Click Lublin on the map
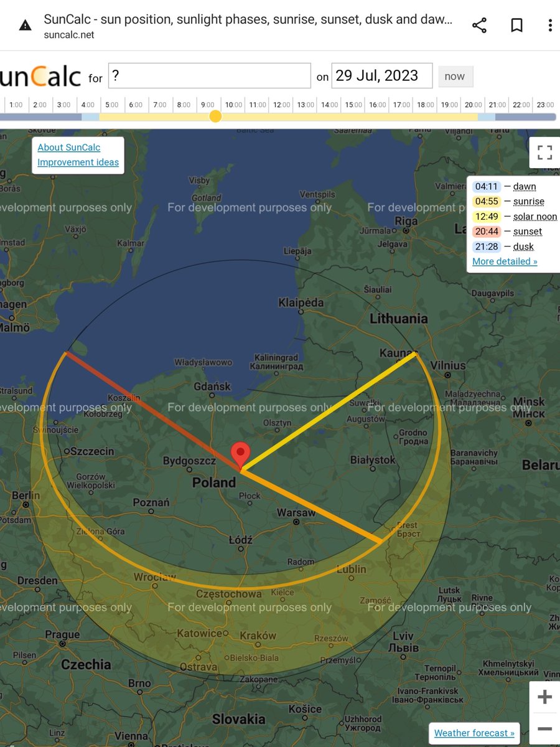Image resolution: width=560 pixels, height=747 pixels. (352, 569)
